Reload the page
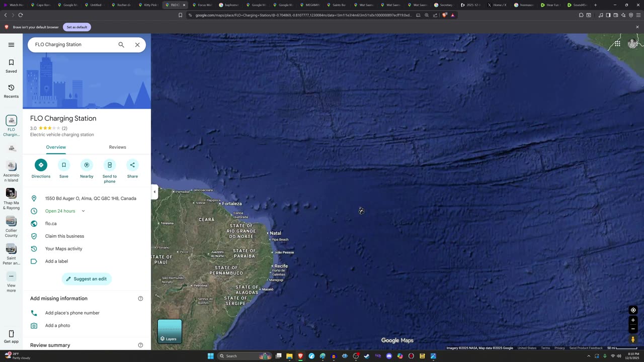The width and height of the screenshot is (644, 362). 21,15
